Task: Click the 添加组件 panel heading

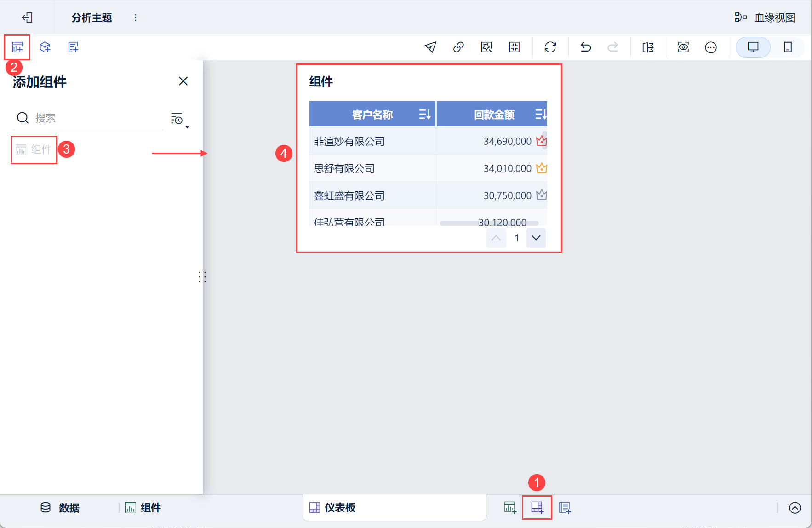Action: click(x=40, y=82)
